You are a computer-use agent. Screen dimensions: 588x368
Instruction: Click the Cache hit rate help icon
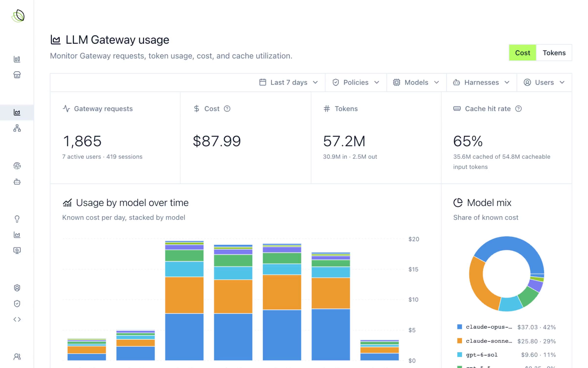click(518, 108)
